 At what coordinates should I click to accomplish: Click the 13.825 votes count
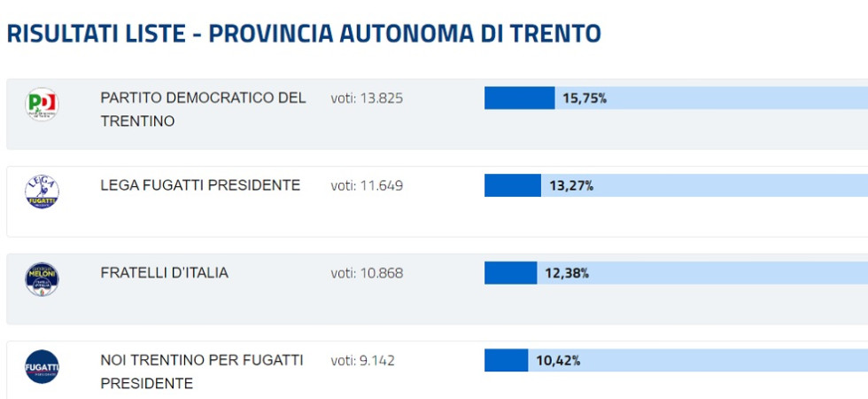coord(367,98)
